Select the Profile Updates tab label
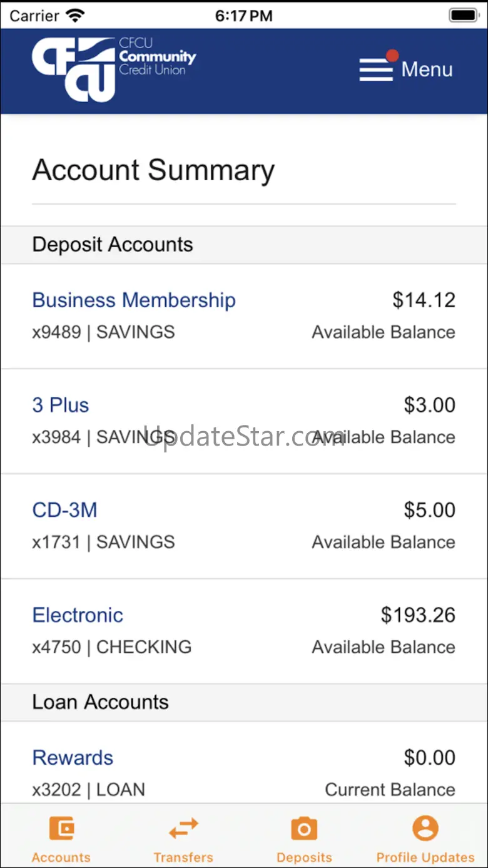The width and height of the screenshot is (488, 868). (x=425, y=857)
